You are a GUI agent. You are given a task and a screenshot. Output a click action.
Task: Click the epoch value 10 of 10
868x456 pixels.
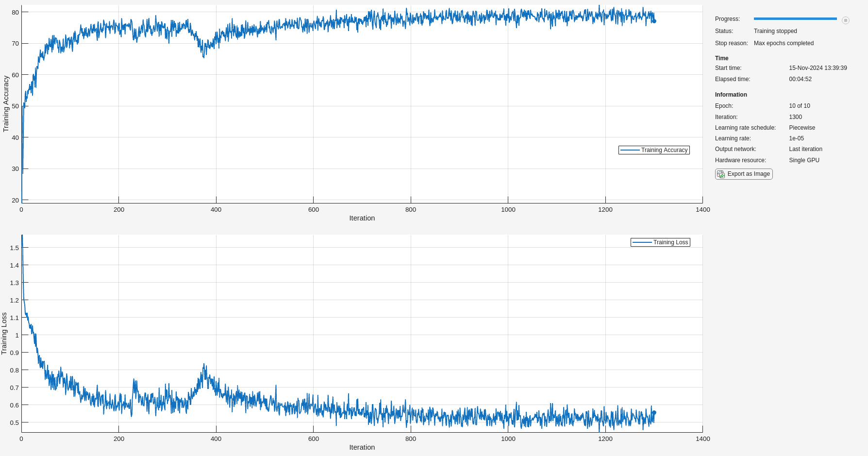[799, 106]
